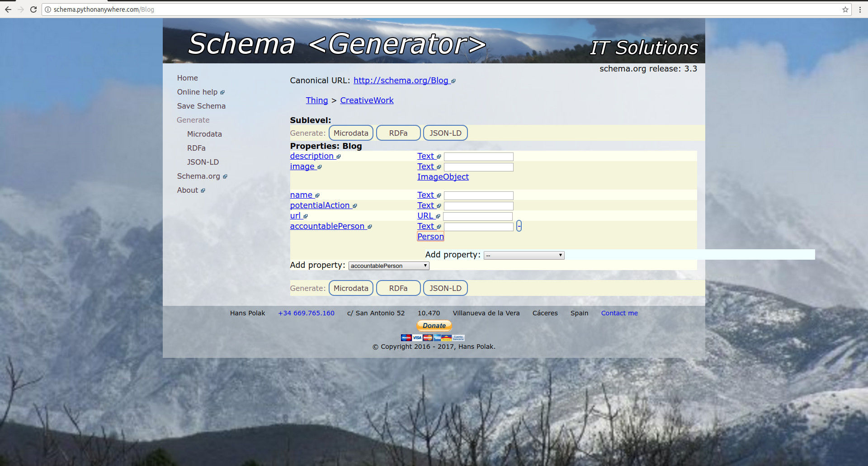Follow the Person type link

click(430, 237)
